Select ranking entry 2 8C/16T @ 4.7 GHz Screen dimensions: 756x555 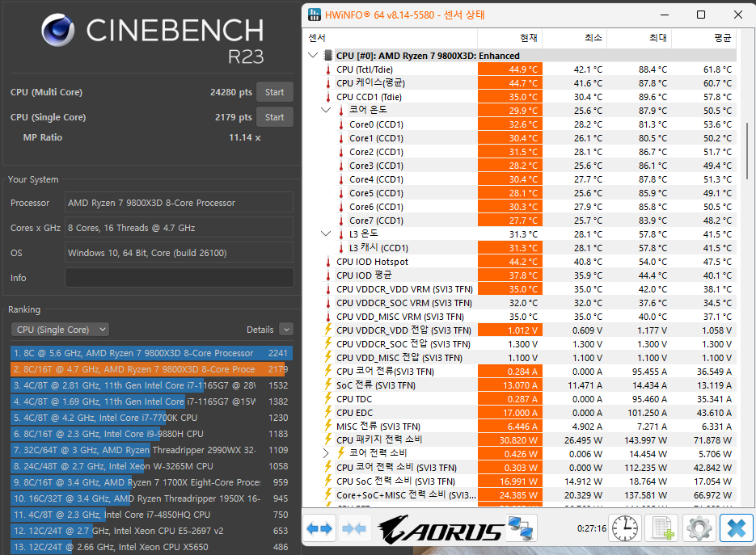click(x=151, y=369)
